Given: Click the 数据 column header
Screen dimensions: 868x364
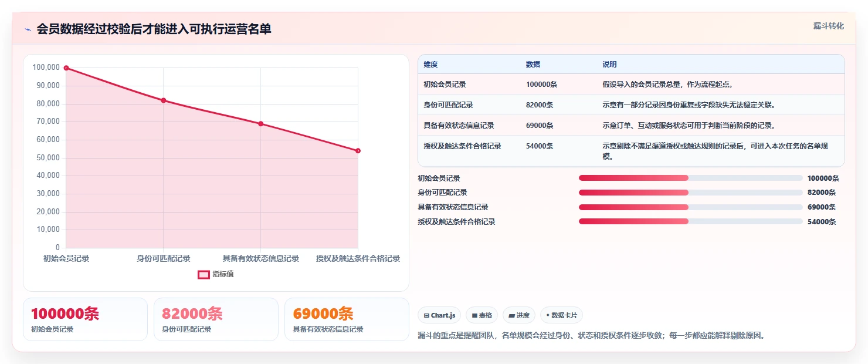Looking at the screenshot, I should pyautogui.click(x=533, y=65).
